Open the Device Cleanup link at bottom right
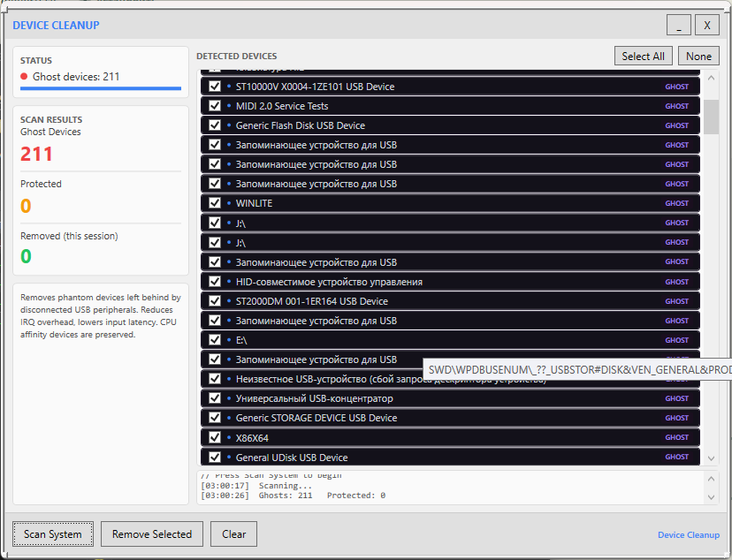Viewport: 732px width, 560px height. [x=688, y=535]
